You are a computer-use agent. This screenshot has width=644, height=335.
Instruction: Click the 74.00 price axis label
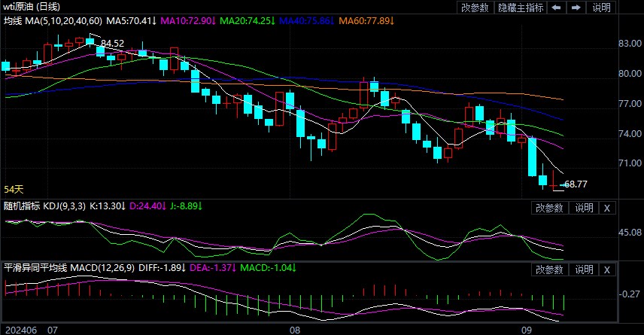click(630, 133)
